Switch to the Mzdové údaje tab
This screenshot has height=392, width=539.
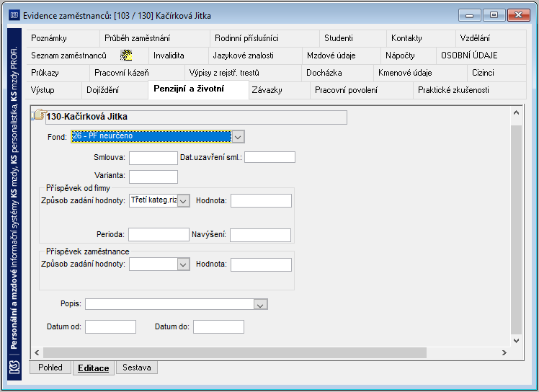[331, 55]
